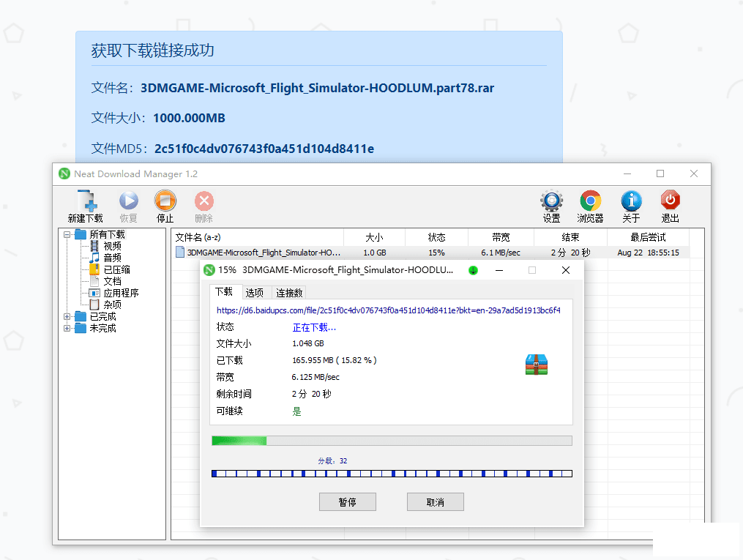Click the remaining time value in the progress dialog

[311, 394]
